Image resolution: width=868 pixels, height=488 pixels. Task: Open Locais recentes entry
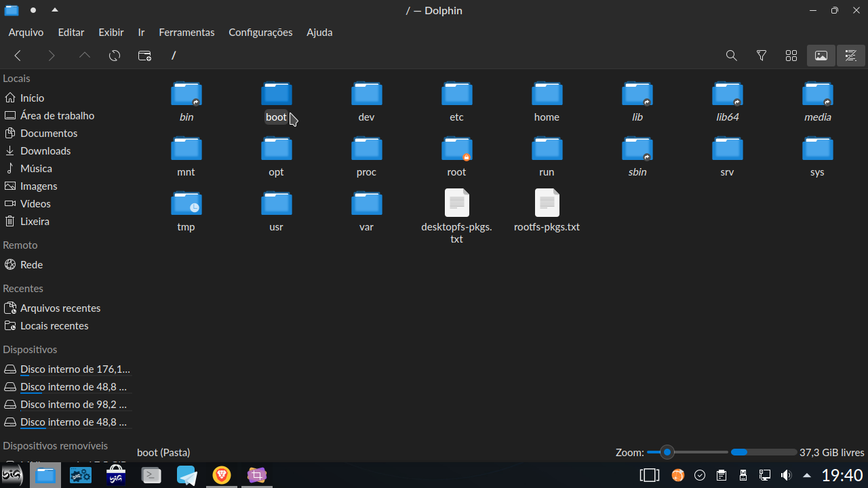66,325
